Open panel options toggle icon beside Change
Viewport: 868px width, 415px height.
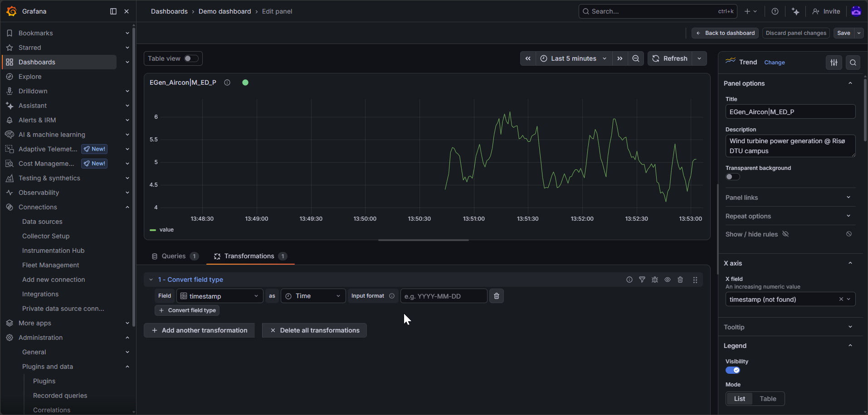pos(834,63)
